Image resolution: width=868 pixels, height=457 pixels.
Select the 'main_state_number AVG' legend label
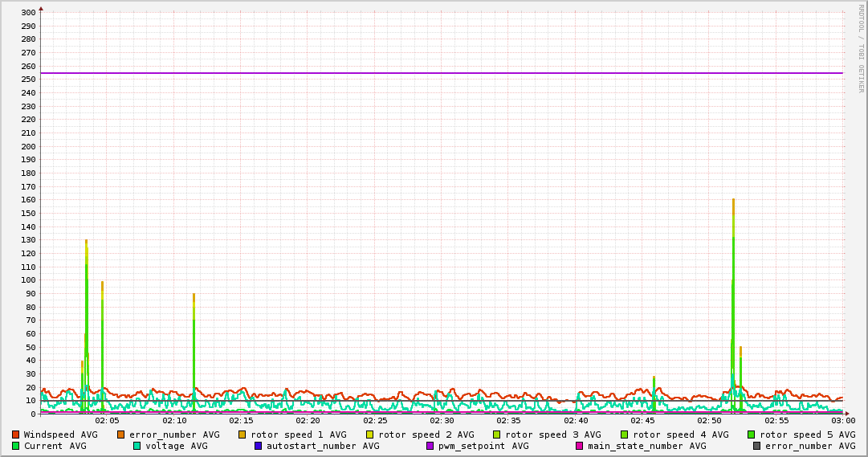(647, 446)
